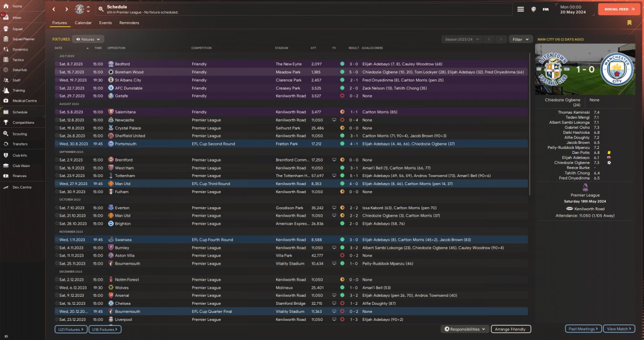Select the Swansea EFL Cup row circle

coord(56,240)
